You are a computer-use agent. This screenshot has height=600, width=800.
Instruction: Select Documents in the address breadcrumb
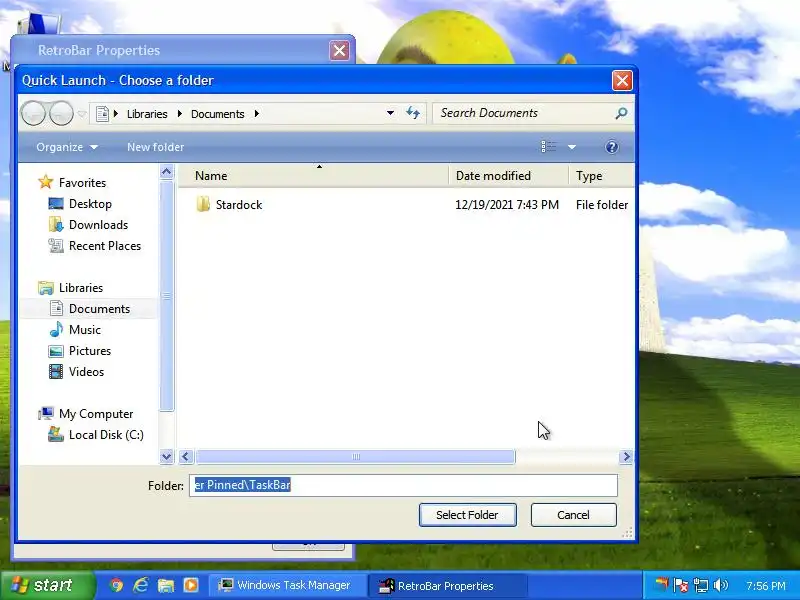click(x=217, y=114)
